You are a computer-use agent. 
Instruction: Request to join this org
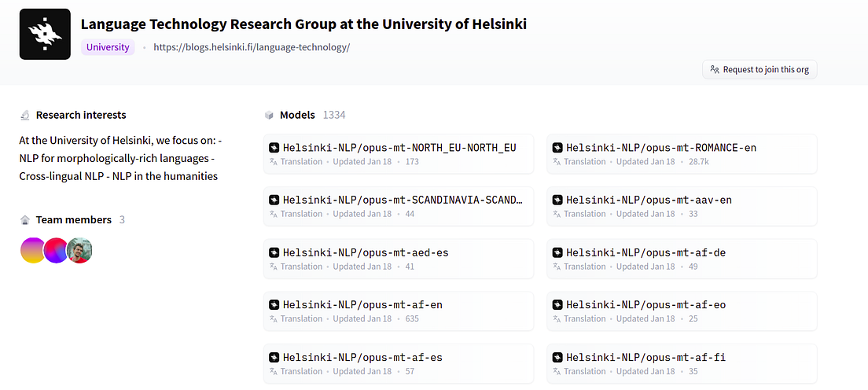click(759, 70)
